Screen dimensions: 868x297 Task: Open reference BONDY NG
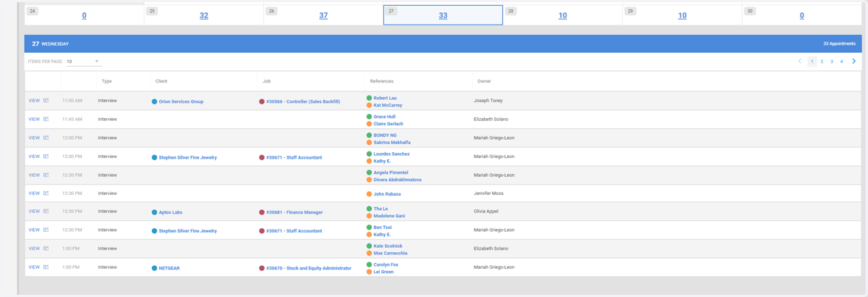pyautogui.click(x=385, y=135)
